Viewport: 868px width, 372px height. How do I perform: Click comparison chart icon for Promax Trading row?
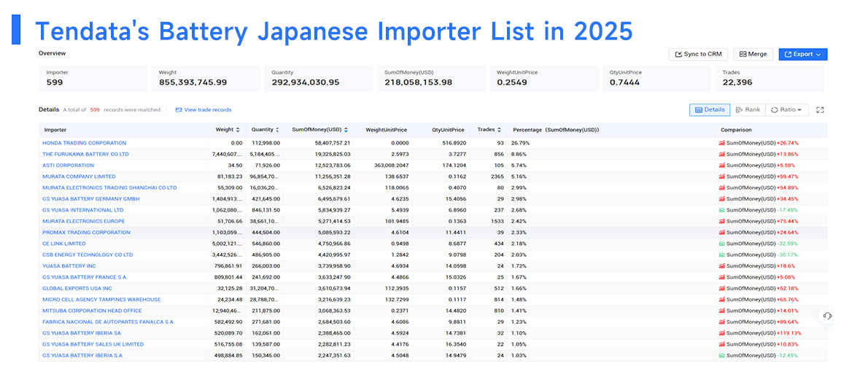click(x=722, y=233)
